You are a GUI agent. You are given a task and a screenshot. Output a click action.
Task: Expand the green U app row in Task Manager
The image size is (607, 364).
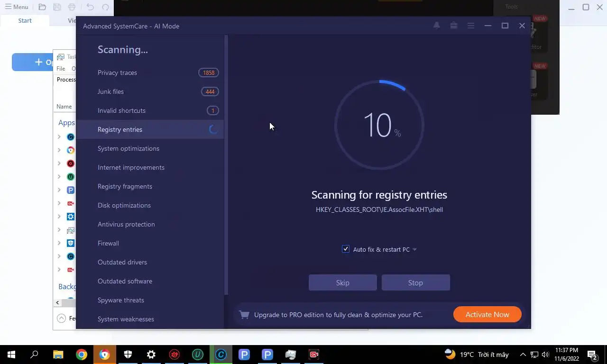tap(59, 177)
